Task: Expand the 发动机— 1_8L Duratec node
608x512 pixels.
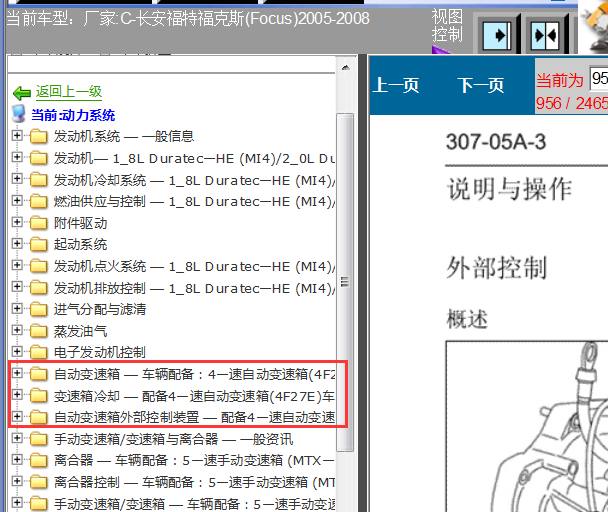Action: (x=17, y=157)
